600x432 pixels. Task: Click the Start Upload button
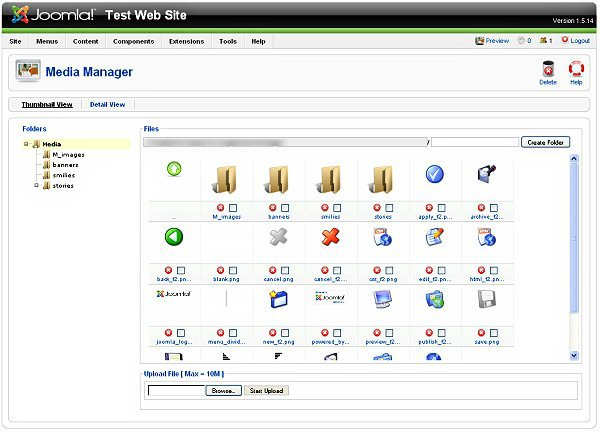(x=266, y=391)
